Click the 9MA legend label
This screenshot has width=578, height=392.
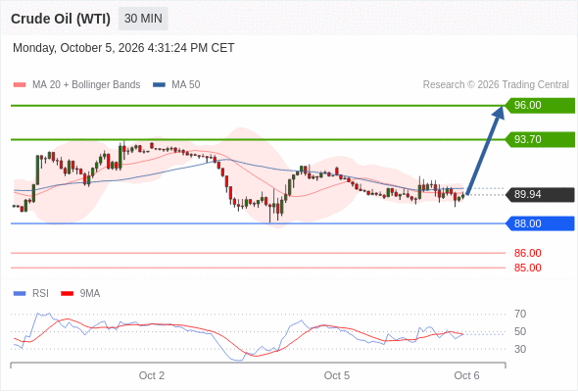90,294
